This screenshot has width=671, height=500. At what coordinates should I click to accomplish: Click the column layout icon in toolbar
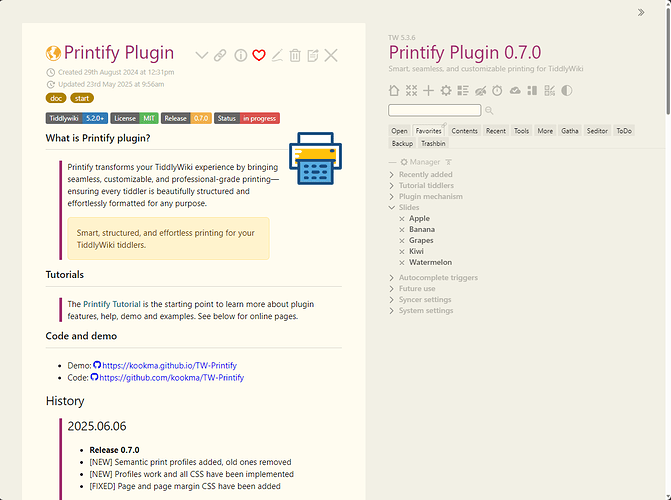[x=532, y=90]
